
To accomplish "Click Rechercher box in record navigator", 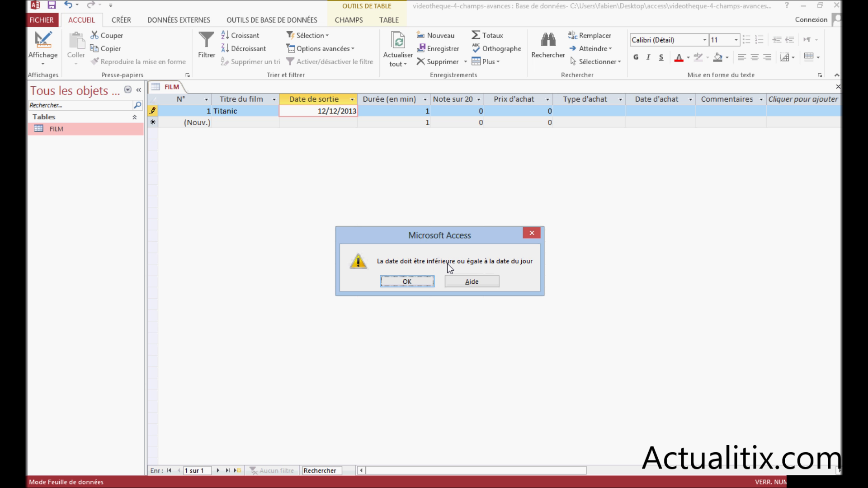I will point(322,470).
